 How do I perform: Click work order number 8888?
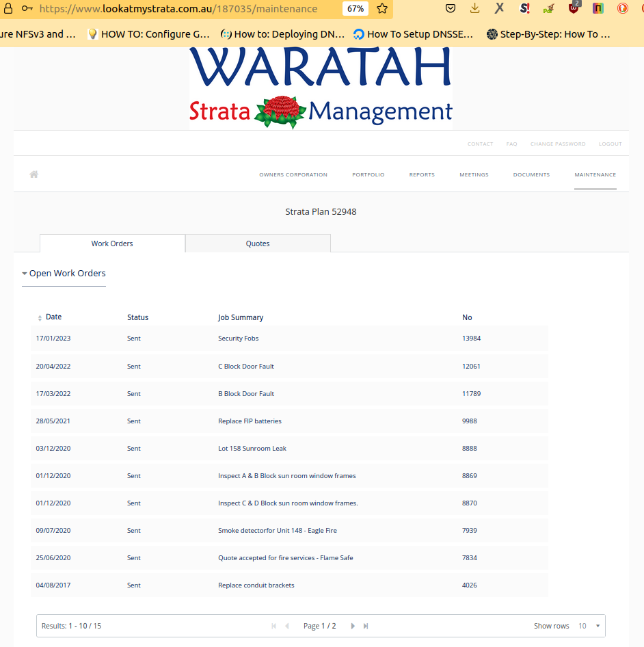pos(470,448)
